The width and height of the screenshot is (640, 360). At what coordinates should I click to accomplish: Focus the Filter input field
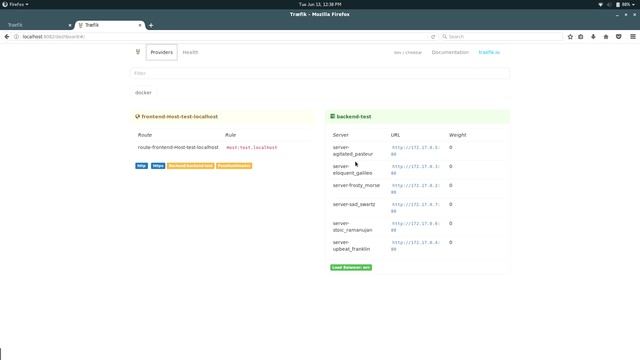(320, 73)
